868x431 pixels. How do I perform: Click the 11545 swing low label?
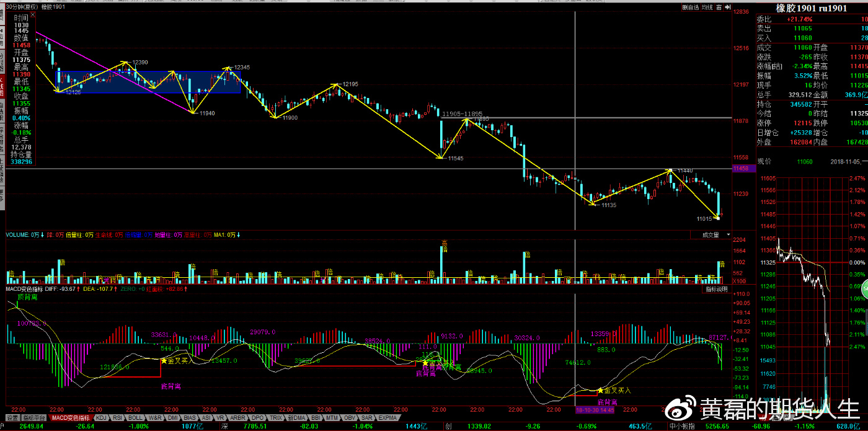point(454,158)
